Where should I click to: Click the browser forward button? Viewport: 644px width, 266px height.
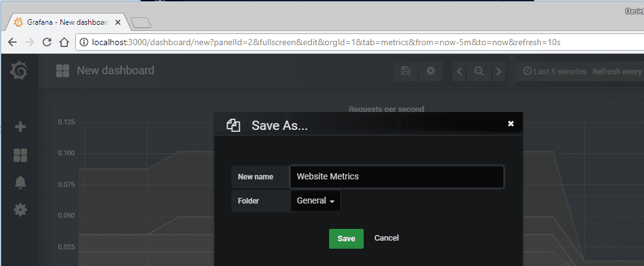click(x=30, y=42)
